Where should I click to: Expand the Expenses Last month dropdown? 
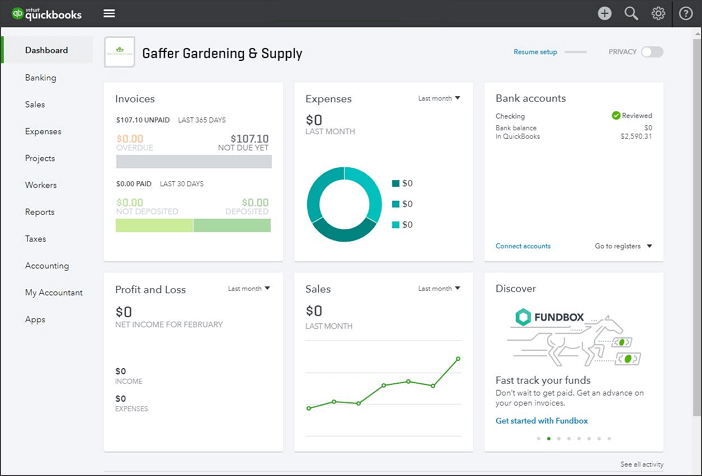pyautogui.click(x=439, y=98)
